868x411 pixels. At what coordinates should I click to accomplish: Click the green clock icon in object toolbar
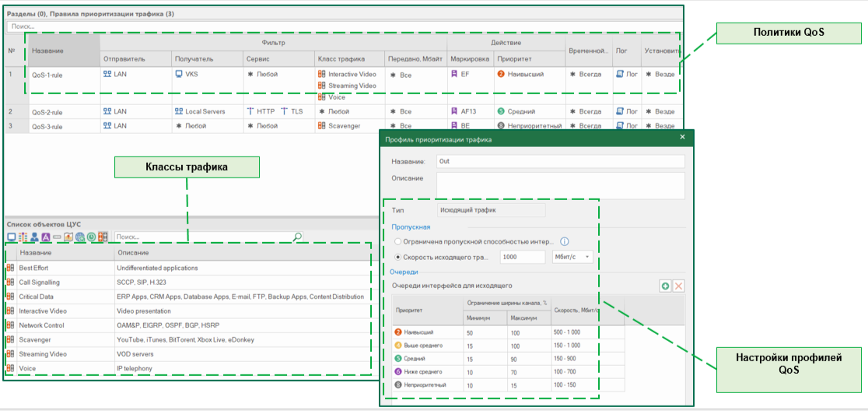[x=91, y=237]
